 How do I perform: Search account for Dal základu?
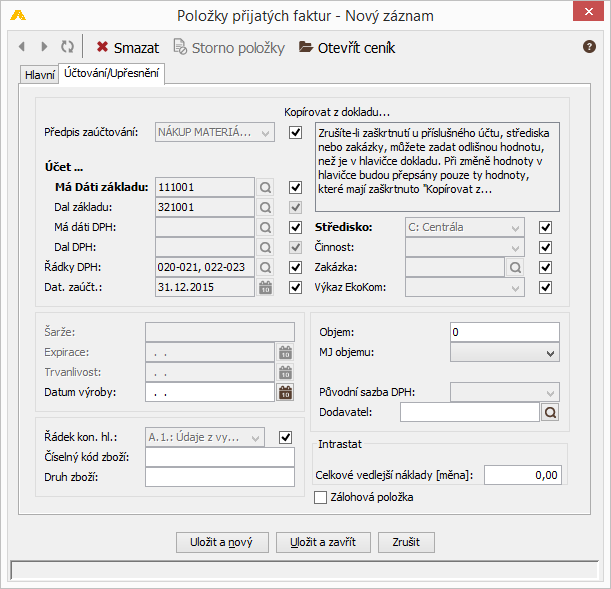pyautogui.click(x=265, y=207)
